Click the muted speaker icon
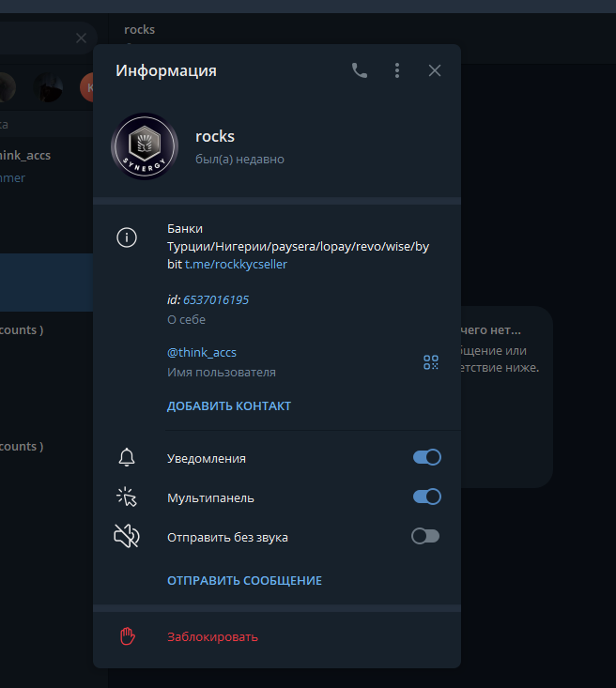This screenshot has width=616, height=688. click(127, 536)
